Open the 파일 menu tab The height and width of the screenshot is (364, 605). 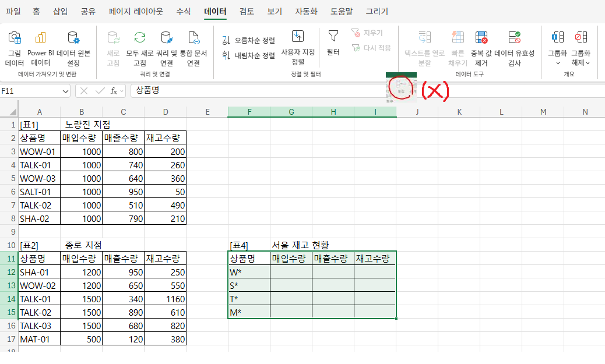pos(13,12)
